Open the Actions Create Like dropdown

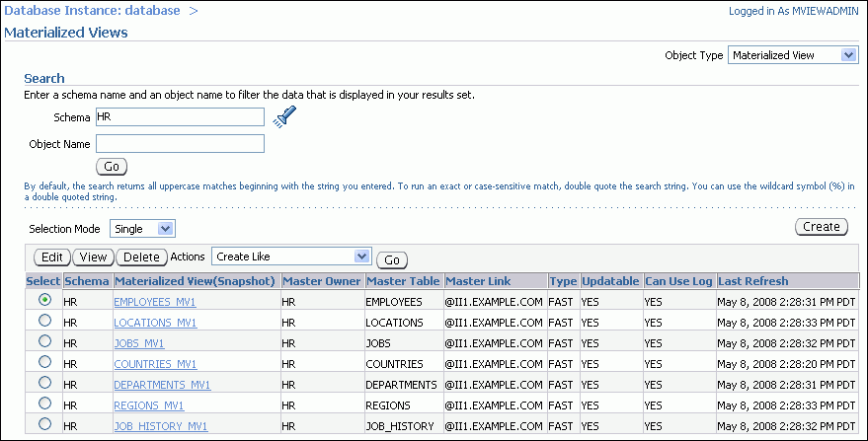(291, 257)
